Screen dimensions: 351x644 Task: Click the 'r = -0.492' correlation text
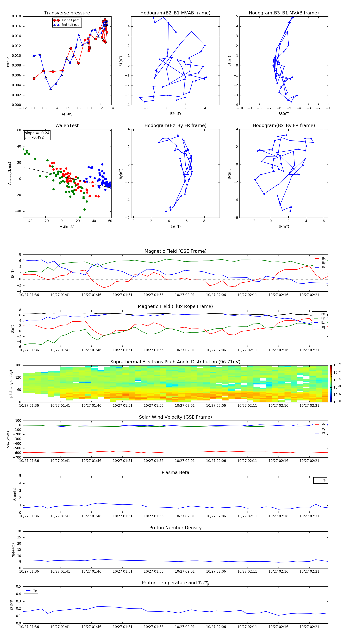[x=34, y=137]
